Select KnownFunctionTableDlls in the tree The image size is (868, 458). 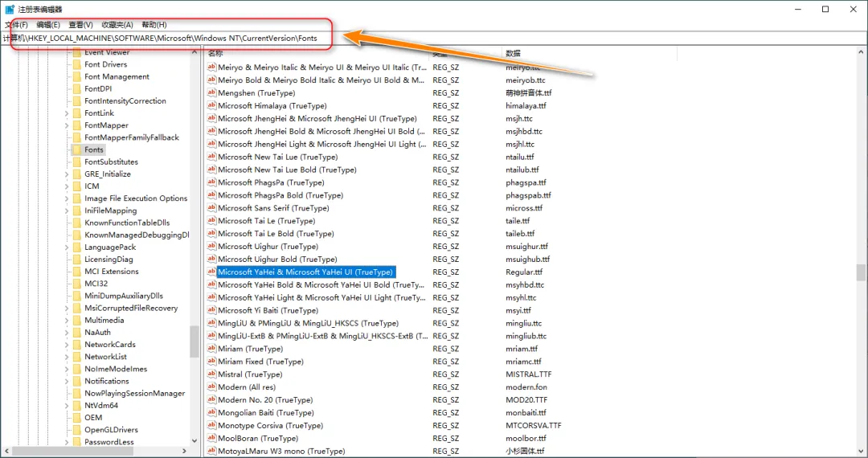click(127, 223)
